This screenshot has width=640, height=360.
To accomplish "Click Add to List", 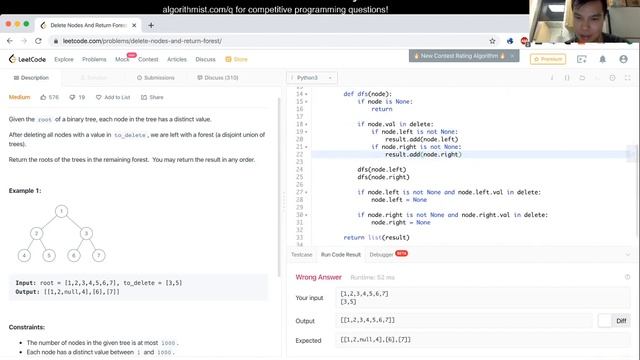I will pos(113,97).
